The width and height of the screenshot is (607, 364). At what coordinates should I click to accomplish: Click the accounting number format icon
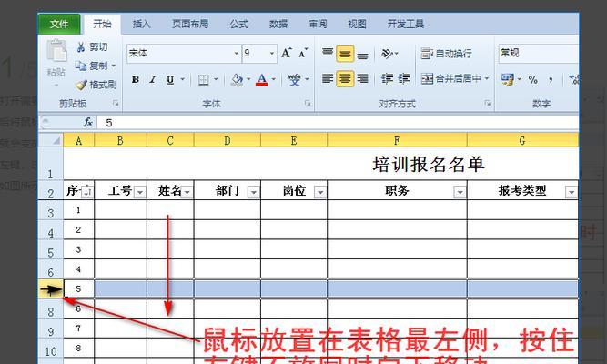coord(507,79)
